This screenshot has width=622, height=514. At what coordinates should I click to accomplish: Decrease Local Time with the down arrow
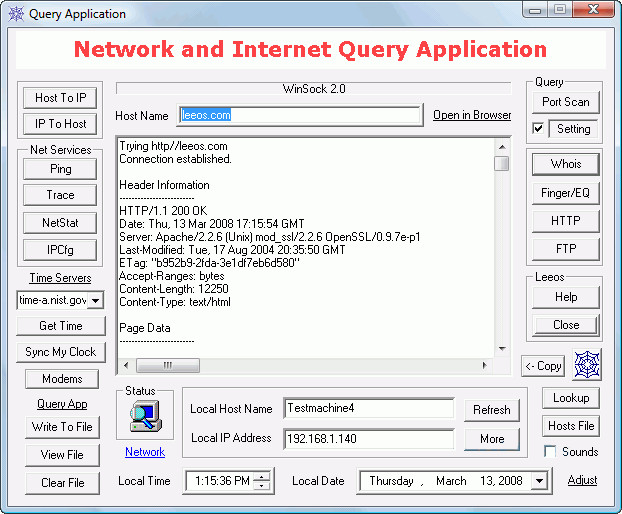click(261, 486)
